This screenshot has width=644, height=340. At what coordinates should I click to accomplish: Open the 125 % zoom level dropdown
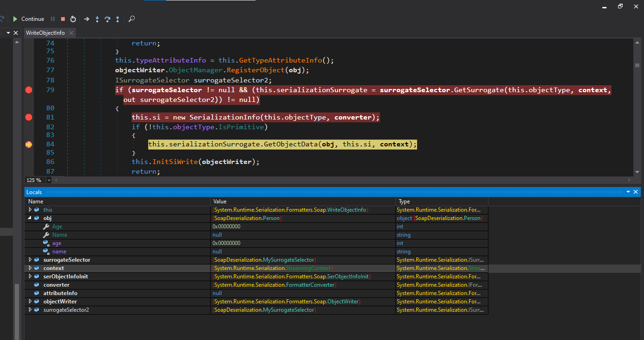(x=48, y=180)
